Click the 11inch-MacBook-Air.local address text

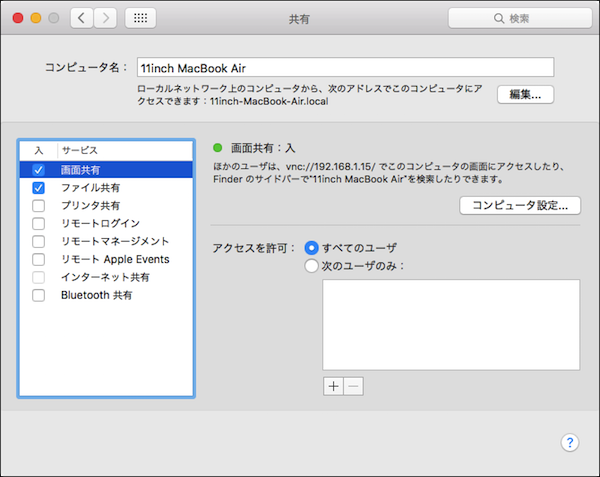(x=269, y=101)
